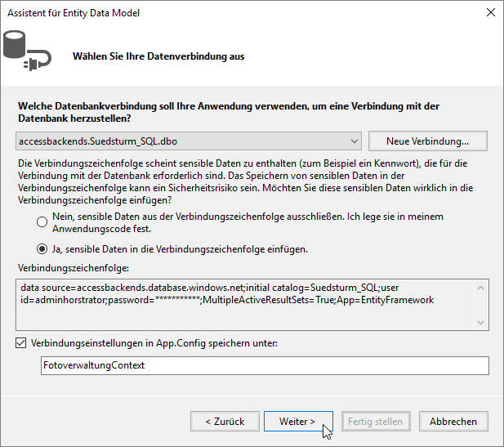Screen dimensions: 504x447
Task: Select the Nein exclude sensitive data option
Action: (42, 222)
